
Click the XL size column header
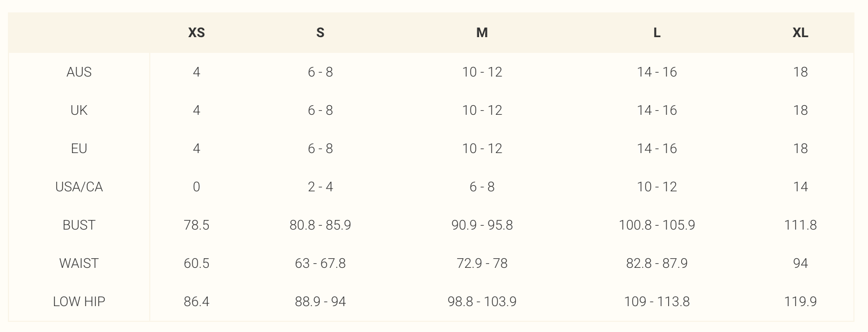pos(800,33)
